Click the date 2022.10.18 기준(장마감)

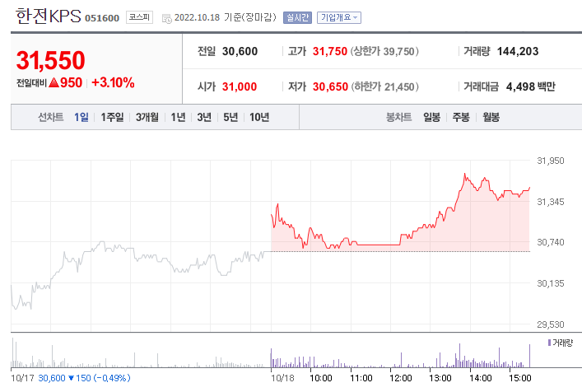pos(226,17)
